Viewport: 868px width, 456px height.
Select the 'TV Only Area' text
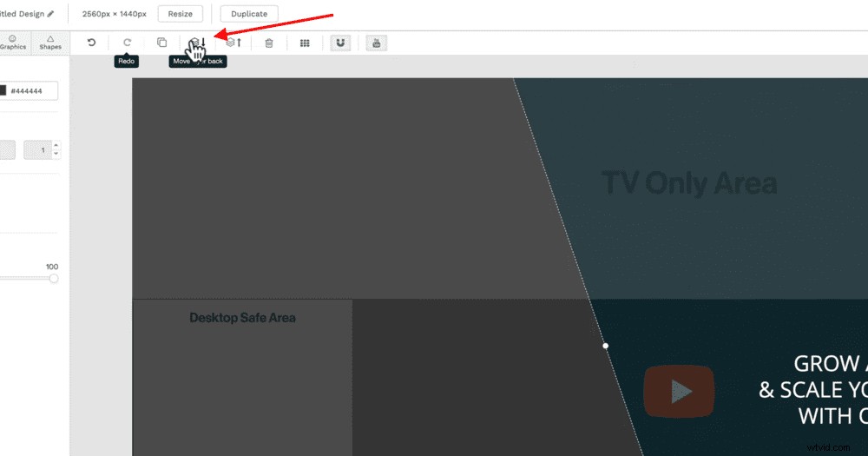689,183
